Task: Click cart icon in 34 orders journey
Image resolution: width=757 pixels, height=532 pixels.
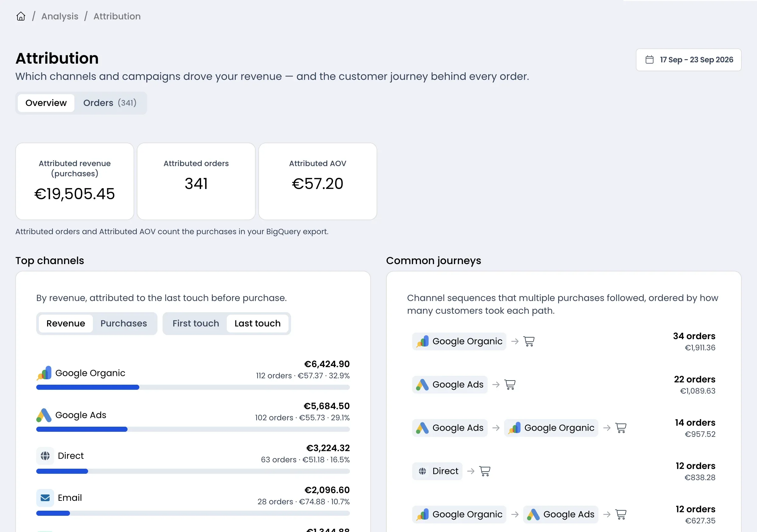Action: (529, 341)
